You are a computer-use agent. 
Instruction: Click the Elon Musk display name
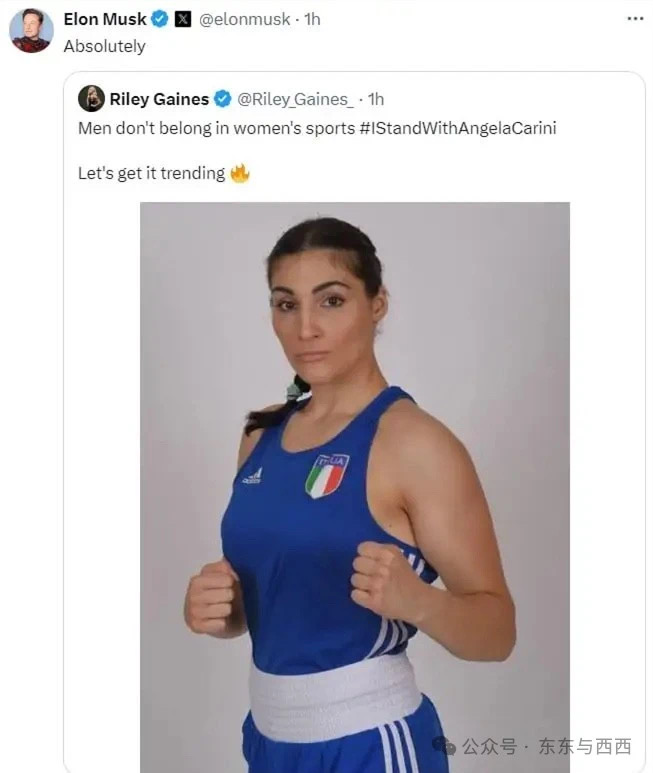(x=105, y=19)
